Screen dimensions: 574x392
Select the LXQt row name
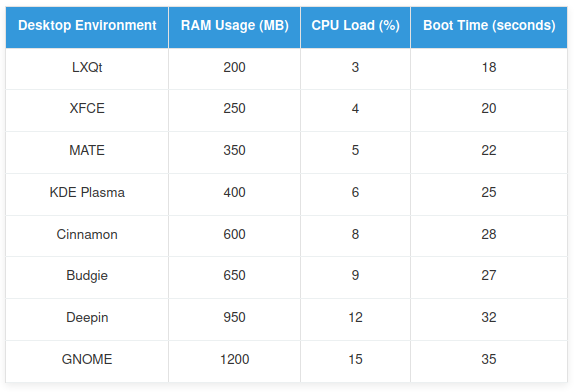click(87, 67)
